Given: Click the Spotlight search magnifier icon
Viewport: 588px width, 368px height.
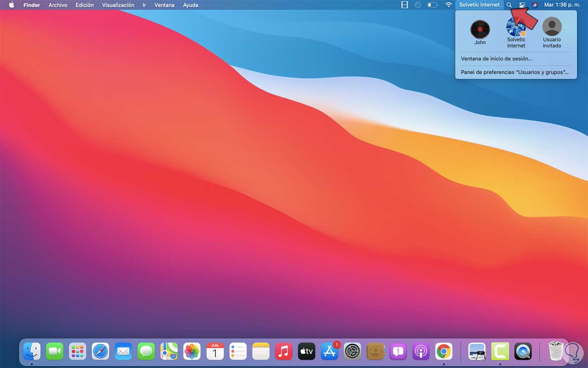Looking at the screenshot, I should point(509,5).
